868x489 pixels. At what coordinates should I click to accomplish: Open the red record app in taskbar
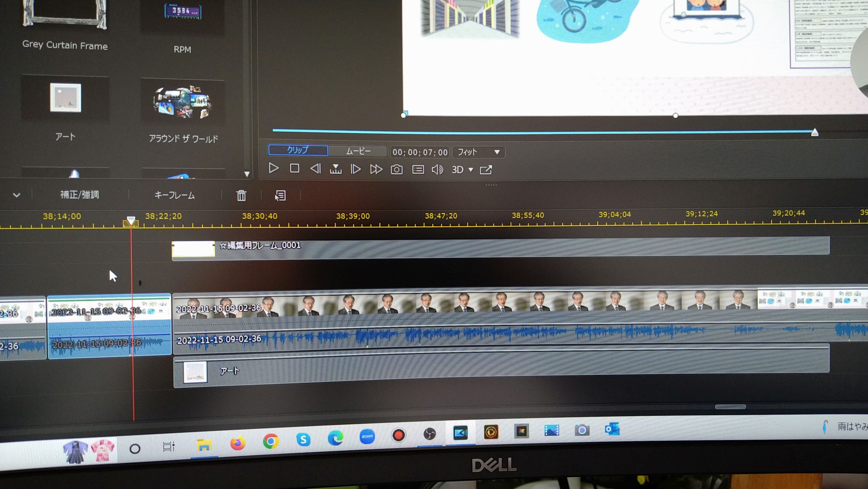click(x=398, y=435)
